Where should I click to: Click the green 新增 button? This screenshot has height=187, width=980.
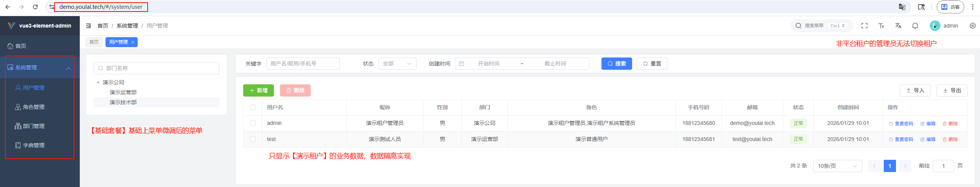(259, 90)
